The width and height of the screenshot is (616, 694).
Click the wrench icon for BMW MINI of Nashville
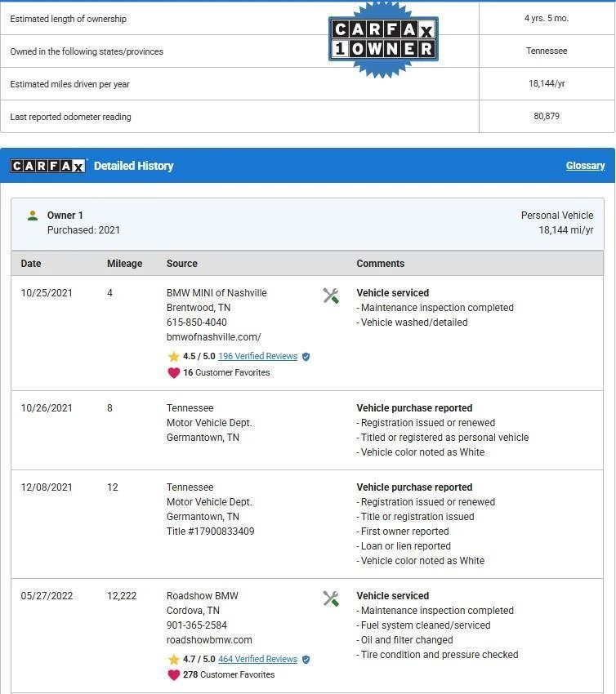coord(331,296)
